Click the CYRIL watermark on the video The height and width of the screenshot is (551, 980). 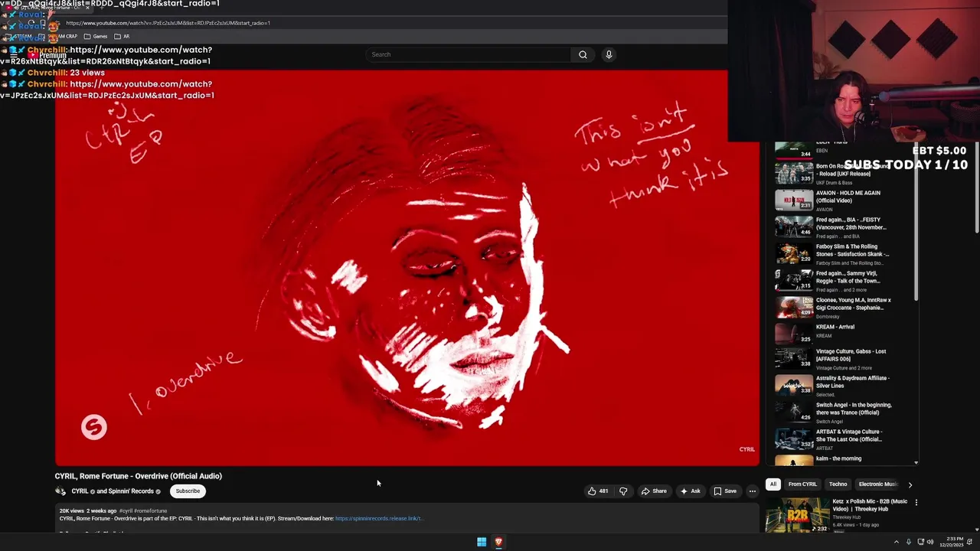pyautogui.click(x=746, y=449)
